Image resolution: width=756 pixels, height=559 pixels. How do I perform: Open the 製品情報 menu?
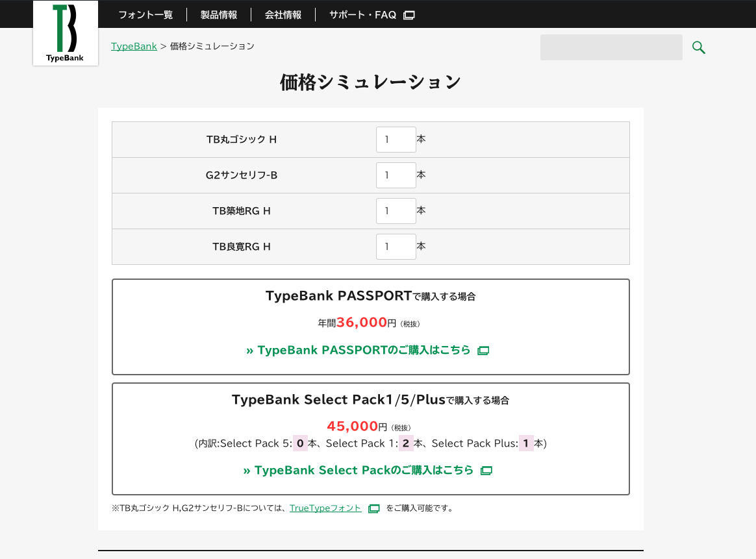(x=219, y=15)
